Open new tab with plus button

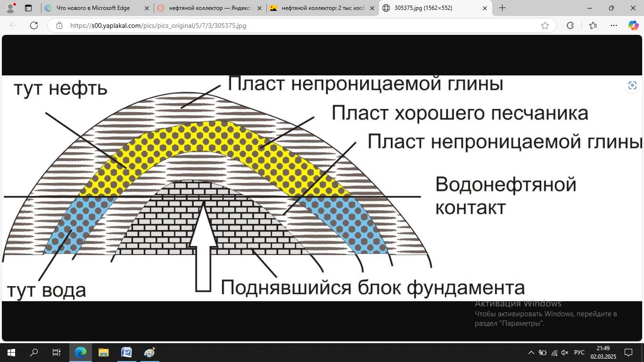coord(502,8)
